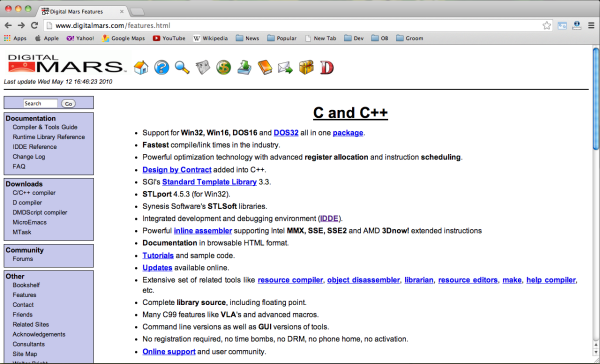The width and height of the screenshot is (600, 364).
Task: Click the envelope contact icon
Action: tap(285, 68)
